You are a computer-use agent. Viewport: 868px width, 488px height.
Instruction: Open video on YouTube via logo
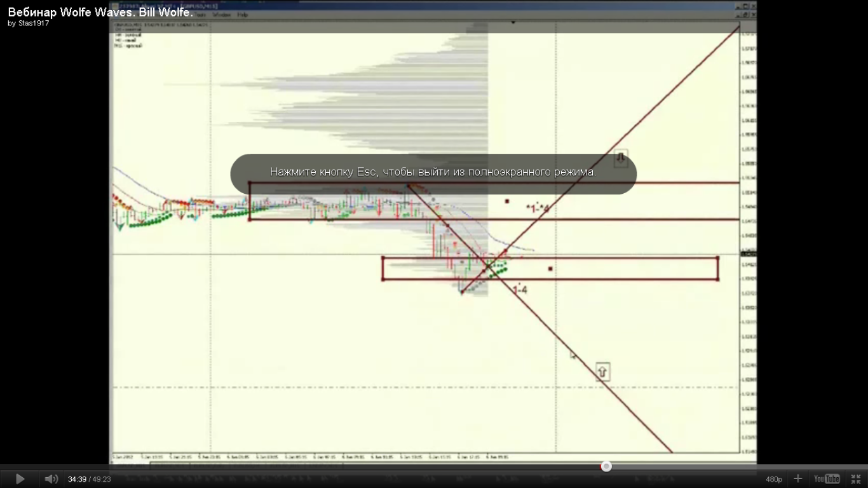click(827, 479)
